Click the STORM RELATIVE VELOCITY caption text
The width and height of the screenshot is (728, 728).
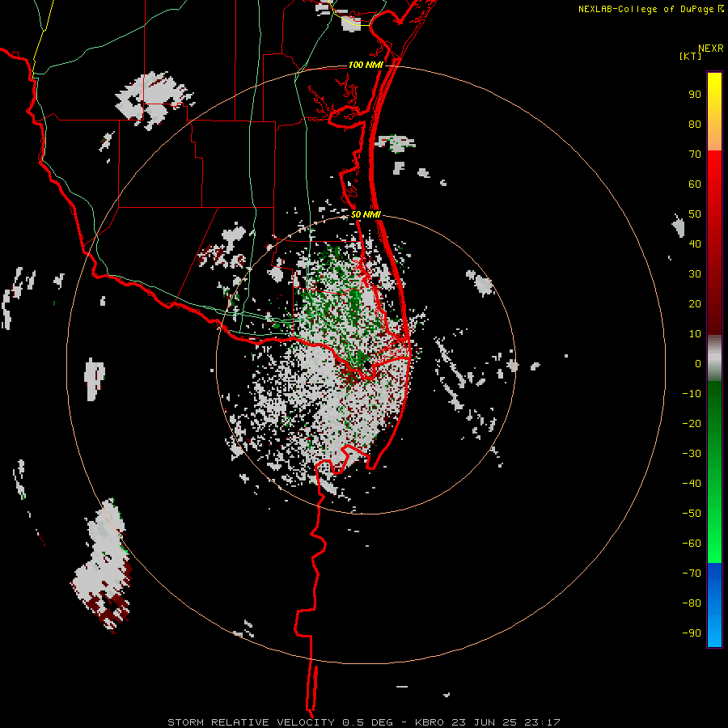pos(251,722)
